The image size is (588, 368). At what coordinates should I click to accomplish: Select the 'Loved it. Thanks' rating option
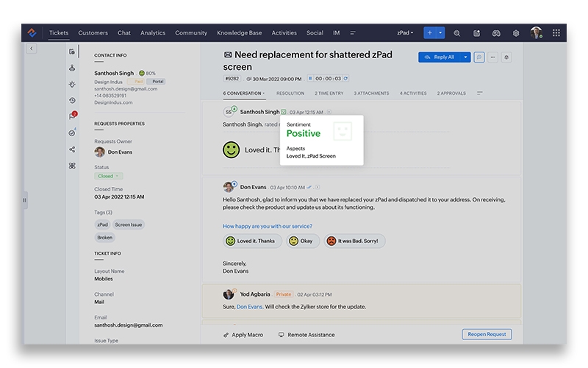coord(252,241)
